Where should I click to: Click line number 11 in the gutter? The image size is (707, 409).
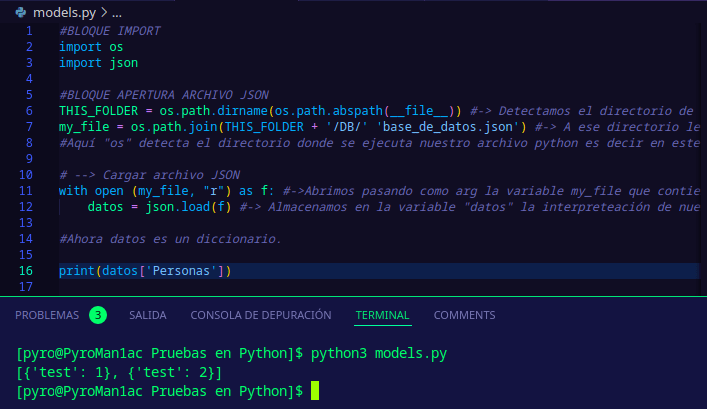coord(27,190)
